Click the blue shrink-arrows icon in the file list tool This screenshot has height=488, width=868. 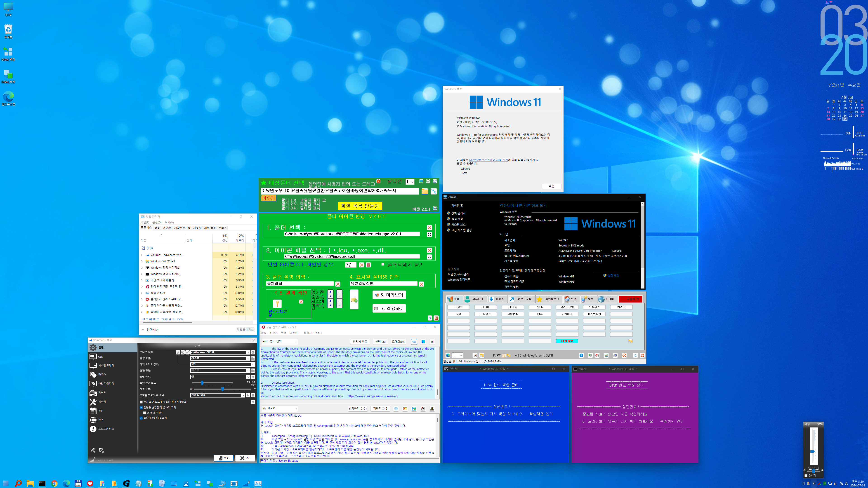click(434, 191)
